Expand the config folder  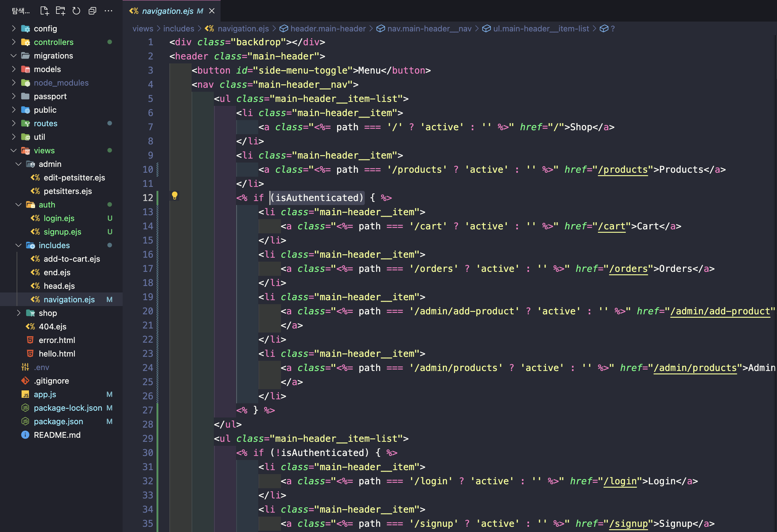point(14,28)
